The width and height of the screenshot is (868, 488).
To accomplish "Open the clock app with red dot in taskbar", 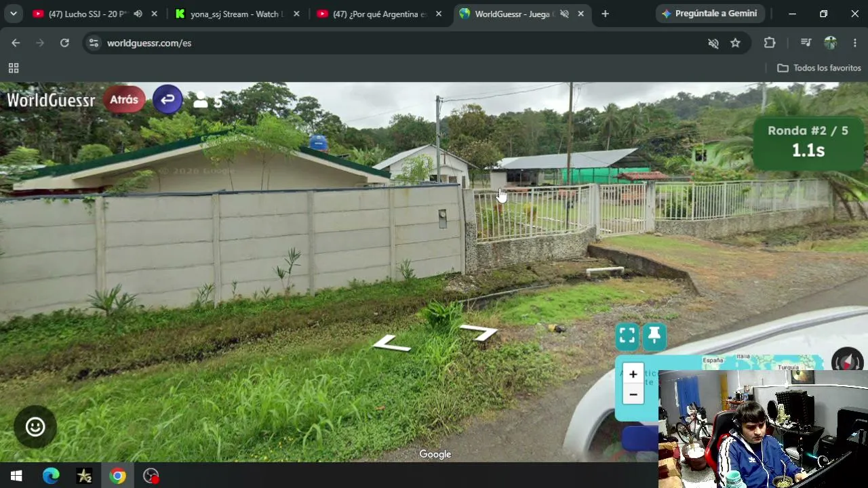I will pos(151,476).
